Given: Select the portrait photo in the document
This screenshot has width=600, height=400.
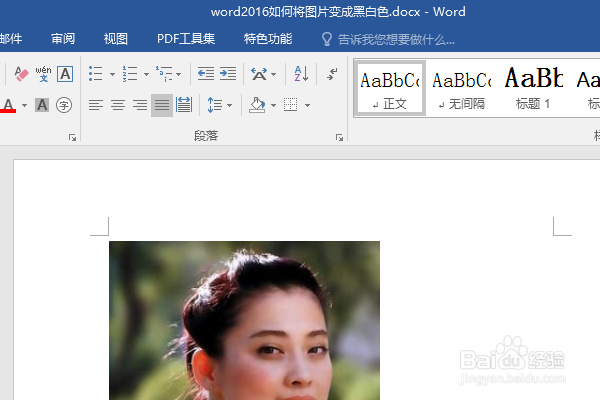Looking at the screenshot, I should (x=245, y=320).
